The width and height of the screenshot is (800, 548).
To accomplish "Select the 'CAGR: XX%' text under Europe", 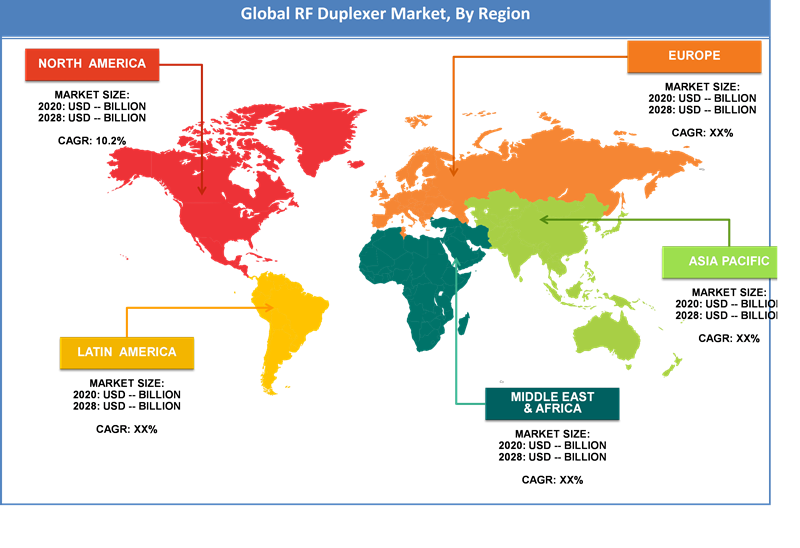I will [702, 133].
